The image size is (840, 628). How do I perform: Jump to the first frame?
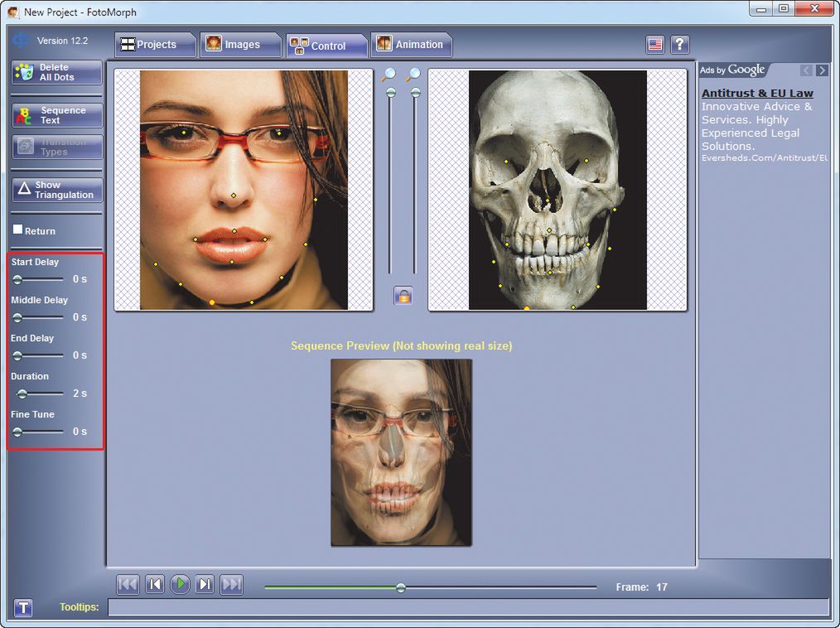tap(128, 584)
